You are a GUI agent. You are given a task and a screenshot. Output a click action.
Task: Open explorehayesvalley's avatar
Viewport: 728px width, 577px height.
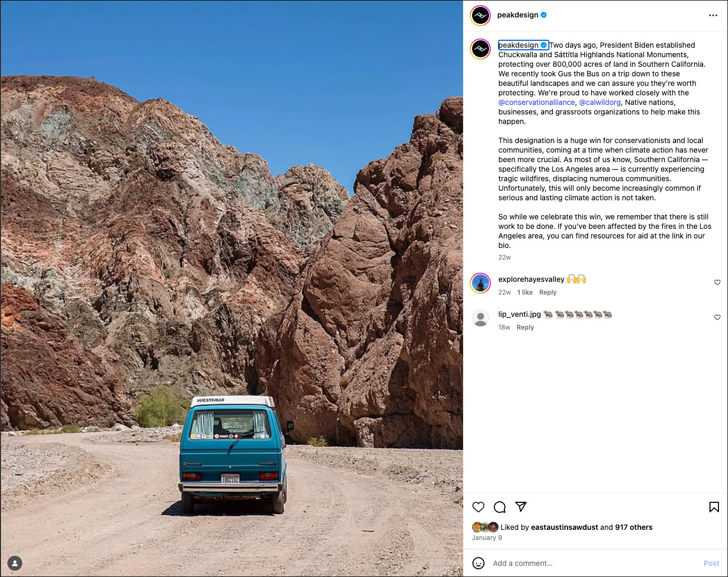coord(481,283)
